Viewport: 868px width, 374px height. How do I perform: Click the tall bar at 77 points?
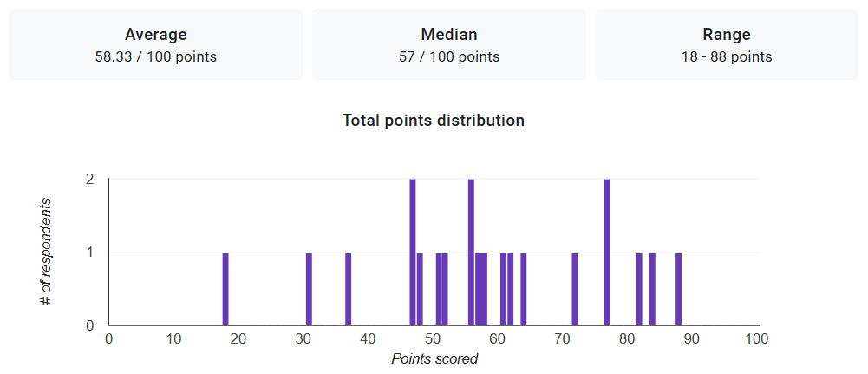pyautogui.click(x=607, y=253)
